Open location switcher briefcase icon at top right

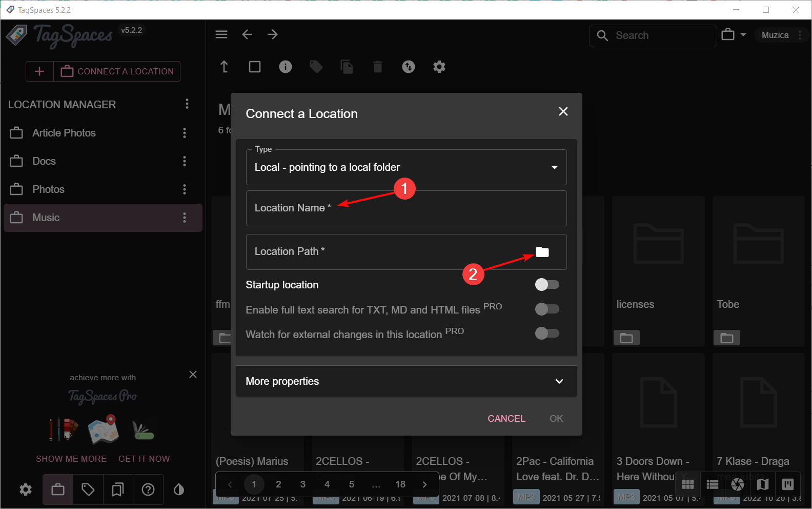coord(728,35)
